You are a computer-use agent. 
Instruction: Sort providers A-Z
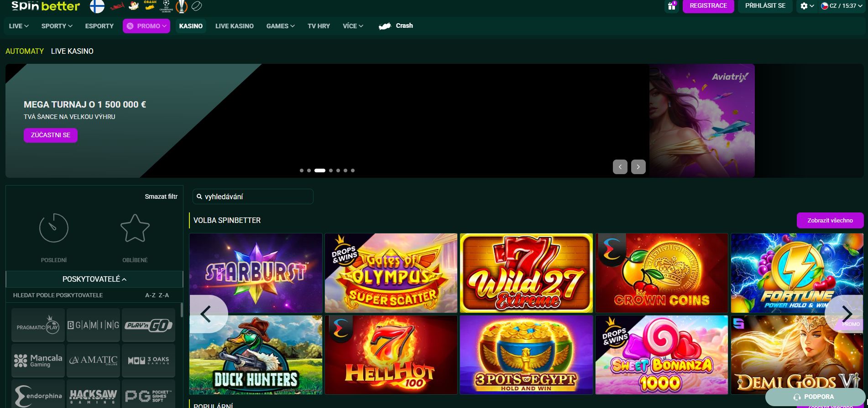pos(151,295)
